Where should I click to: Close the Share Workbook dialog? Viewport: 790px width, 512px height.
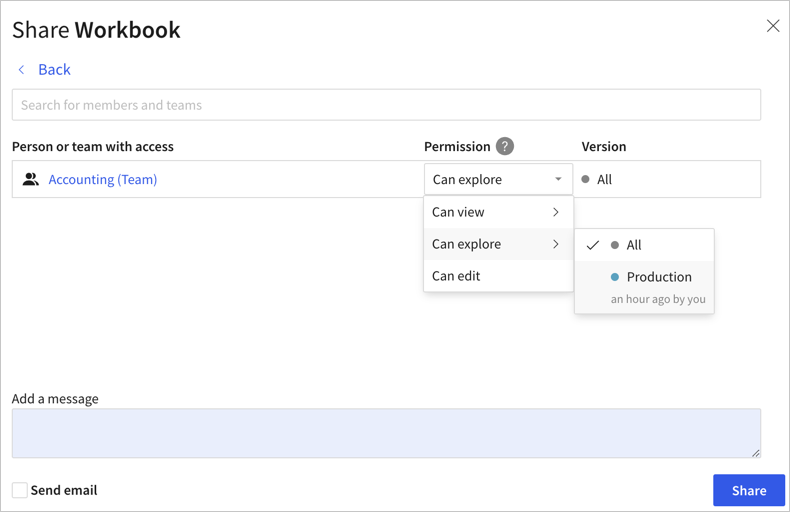[x=773, y=26]
